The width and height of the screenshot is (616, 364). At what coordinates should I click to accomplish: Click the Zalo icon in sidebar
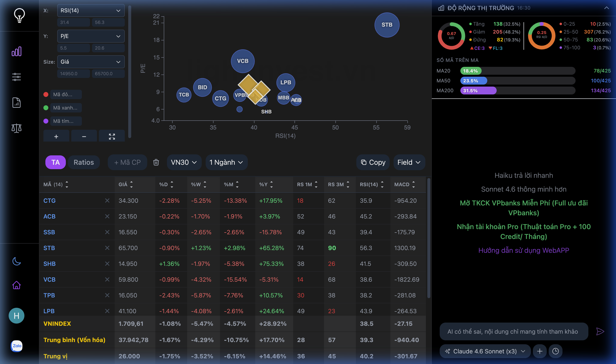17,346
